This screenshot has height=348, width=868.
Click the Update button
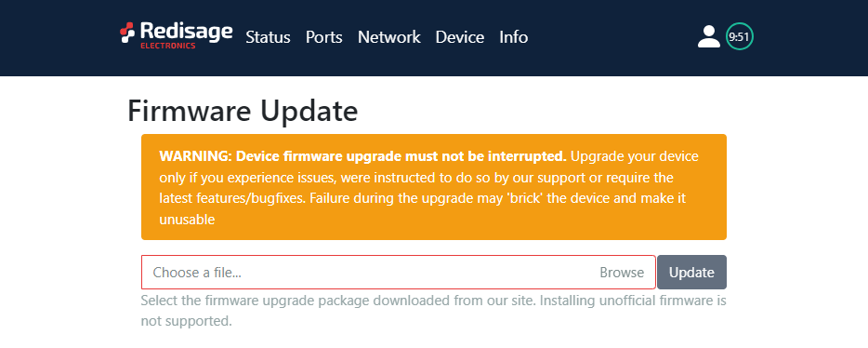pos(691,272)
